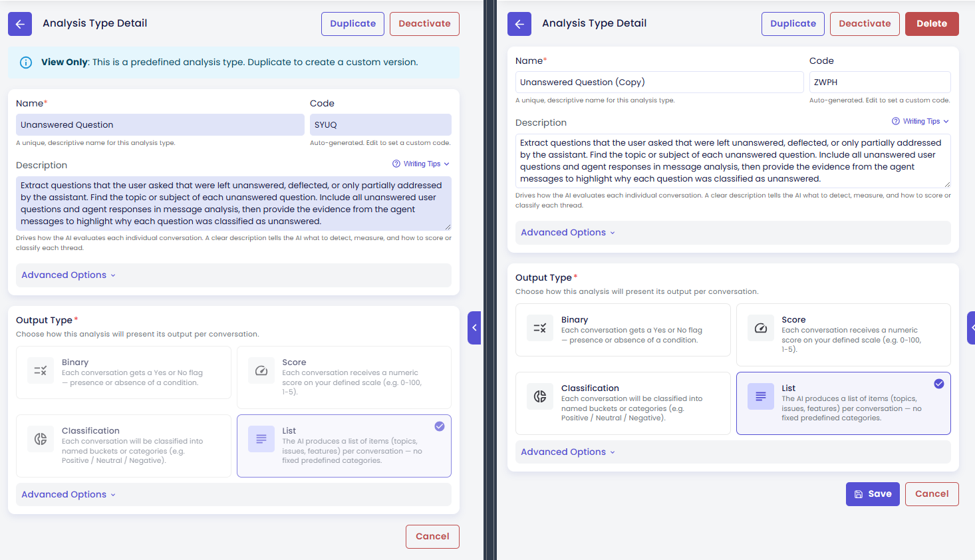Click read-only Description textarea in left panel
The width and height of the screenshot is (975, 560).
233,204
